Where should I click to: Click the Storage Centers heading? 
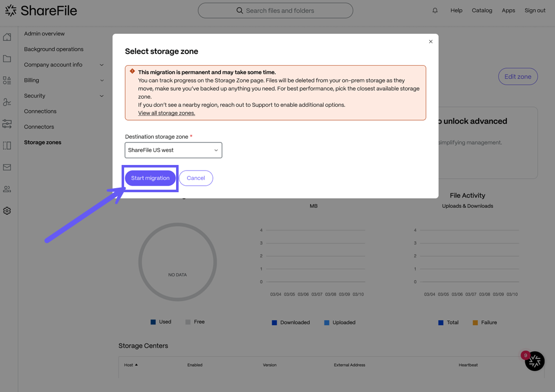pyautogui.click(x=143, y=346)
